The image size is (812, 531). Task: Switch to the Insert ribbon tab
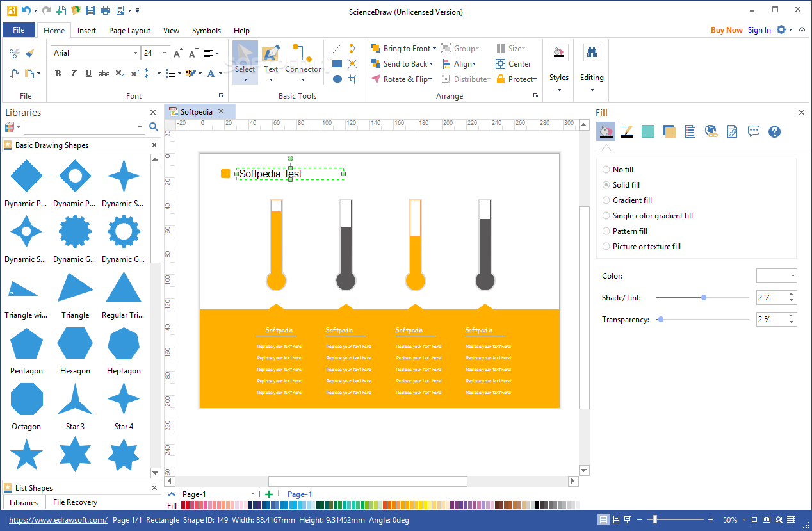pos(87,30)
